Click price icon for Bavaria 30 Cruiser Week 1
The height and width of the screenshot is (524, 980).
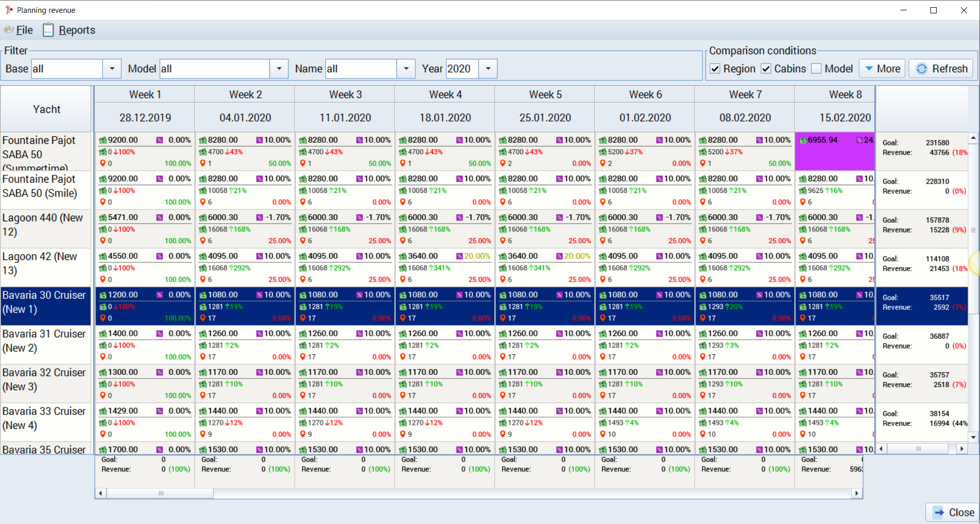coord(103,295)
